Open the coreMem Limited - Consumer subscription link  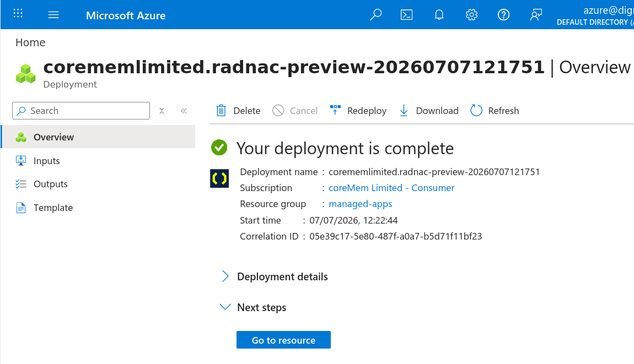(391, 188)
